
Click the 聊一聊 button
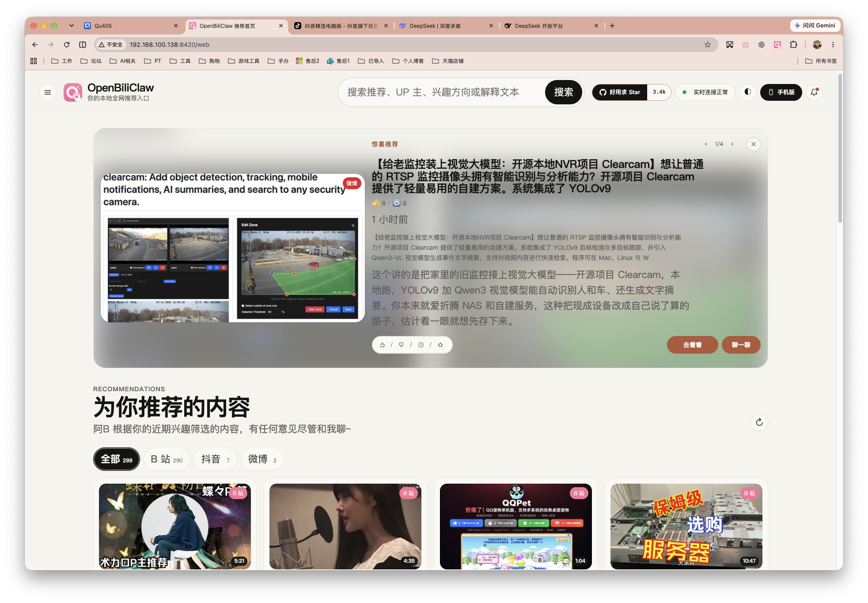[x=741, y=345]
